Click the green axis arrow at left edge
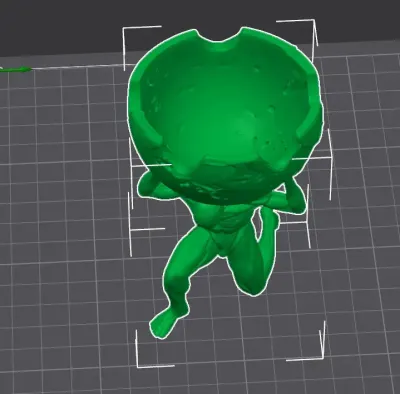The image size is (400, 394). [x=17, y=69]
